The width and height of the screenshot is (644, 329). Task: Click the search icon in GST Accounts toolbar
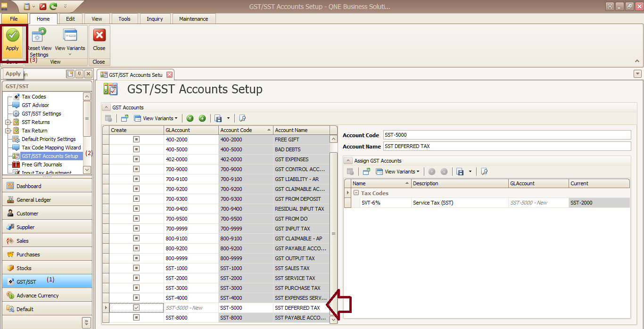pos(243,118)
